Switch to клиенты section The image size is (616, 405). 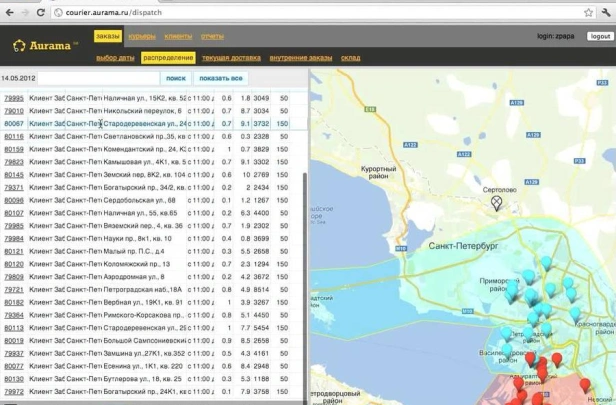pyautogui.click(x=178, y=36)
